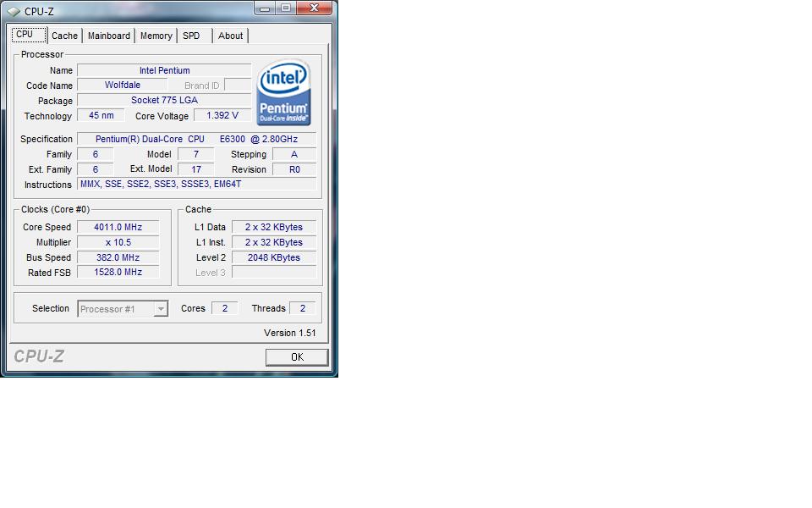
Task: Click the Bus Speed value '382.0 MHz'
Action: pyautogui.click(x=118, y=257)
